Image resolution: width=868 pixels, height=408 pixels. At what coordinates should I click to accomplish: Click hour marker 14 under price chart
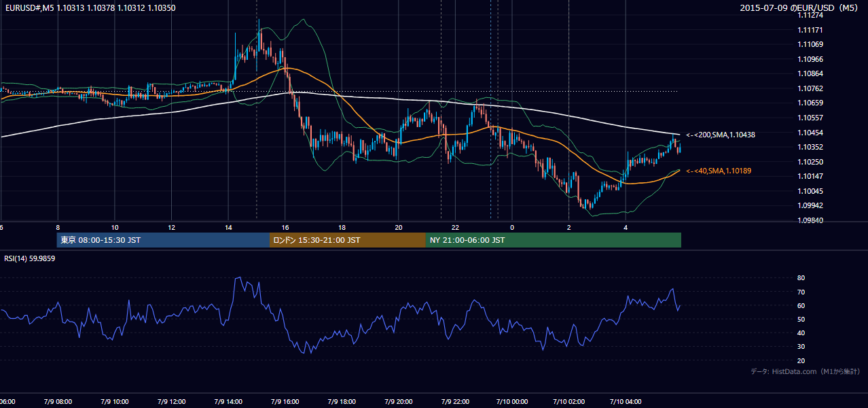pos(228,227)
